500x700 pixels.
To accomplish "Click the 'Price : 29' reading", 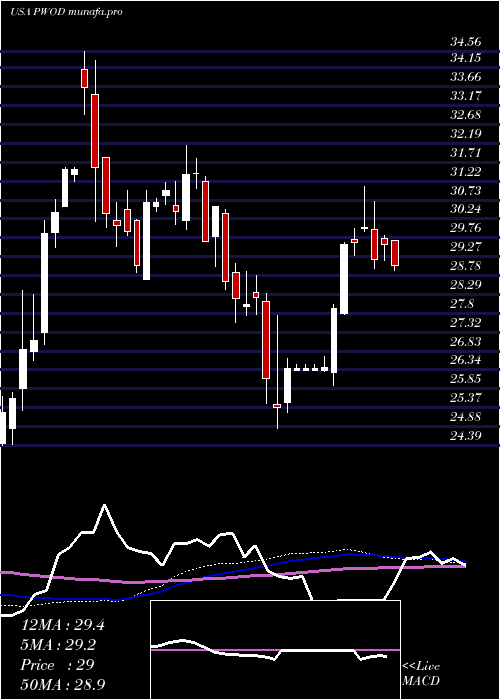I will (57, 665).
